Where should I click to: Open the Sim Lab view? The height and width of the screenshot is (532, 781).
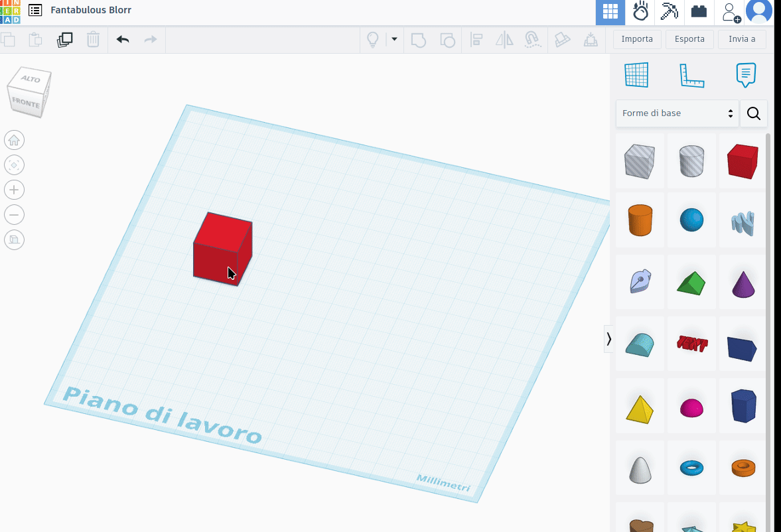(x=640, y=12)
